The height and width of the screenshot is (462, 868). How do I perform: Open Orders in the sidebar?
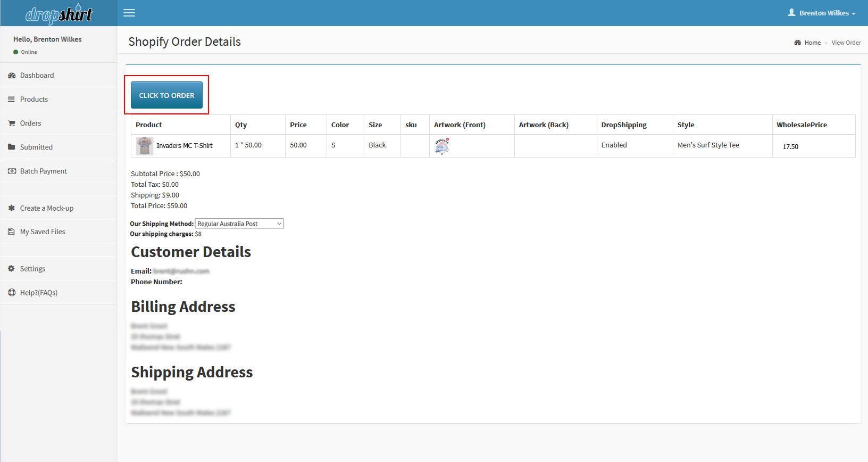[59, 123]
